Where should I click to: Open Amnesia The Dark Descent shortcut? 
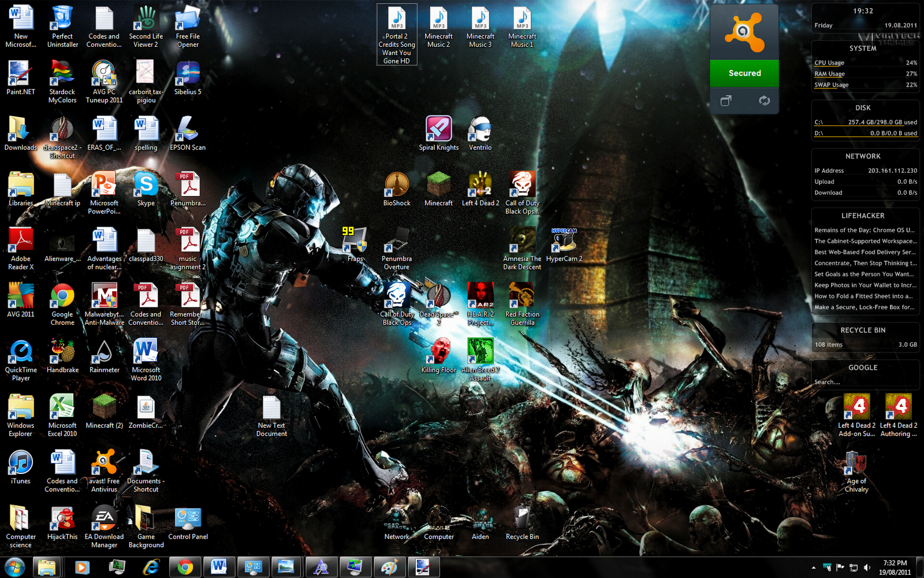tap(522, 240)
